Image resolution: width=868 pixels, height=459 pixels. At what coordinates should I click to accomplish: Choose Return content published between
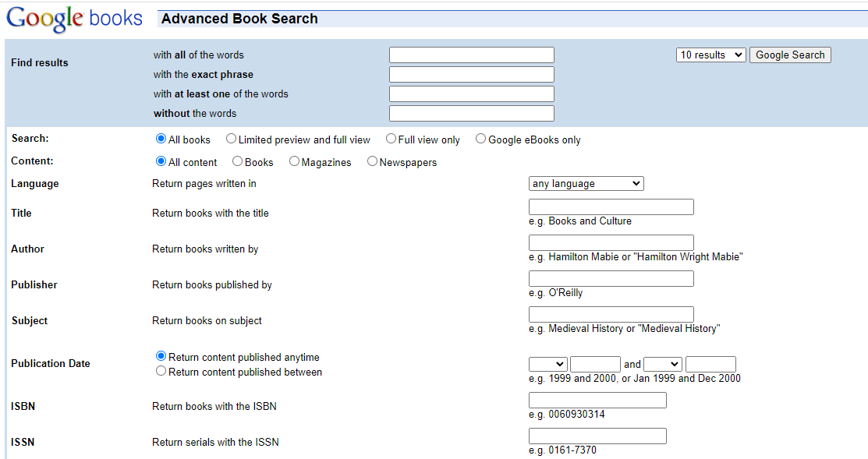161,371
